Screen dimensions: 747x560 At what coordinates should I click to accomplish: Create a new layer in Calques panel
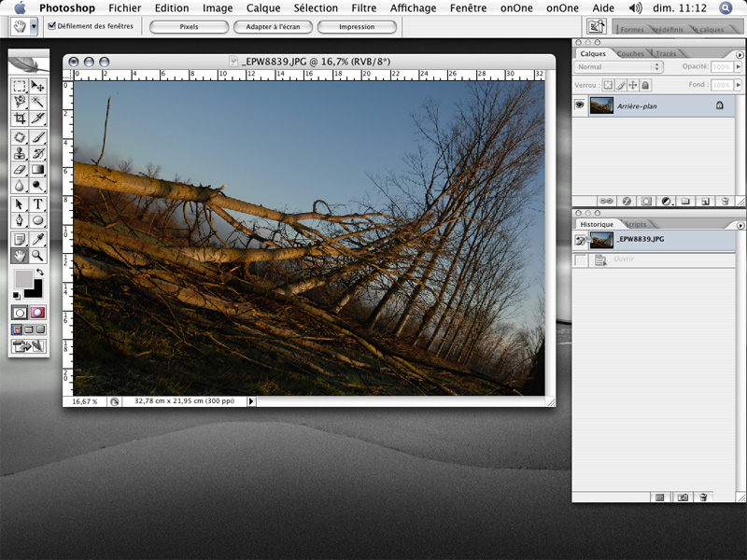pos(706,202)
